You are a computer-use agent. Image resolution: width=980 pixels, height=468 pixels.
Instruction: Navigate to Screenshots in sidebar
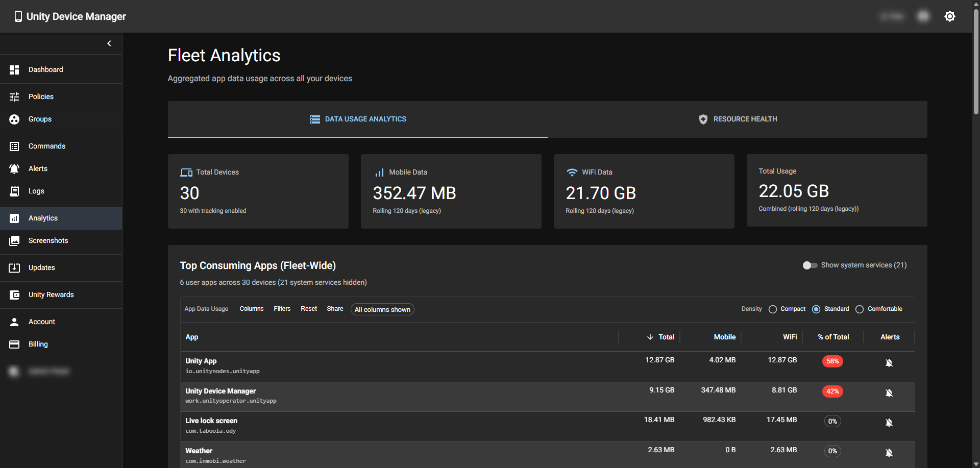(61, 240)
